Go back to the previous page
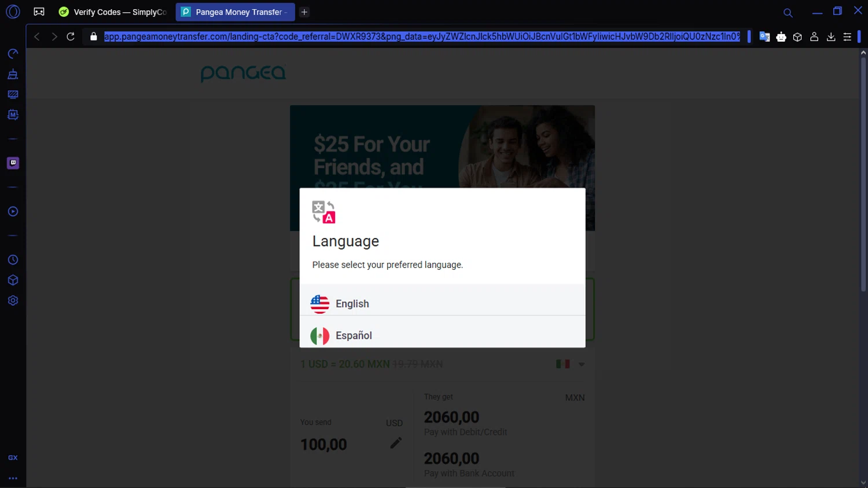This screenshot has height=488, width=868. [x=37, y=36]
